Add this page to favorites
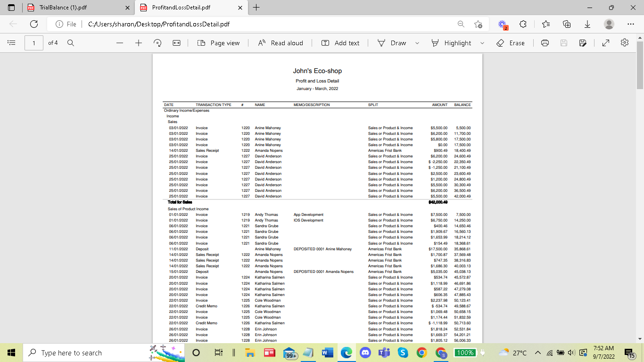The width and height of the screenshot is (644, 362). (478, 24)
